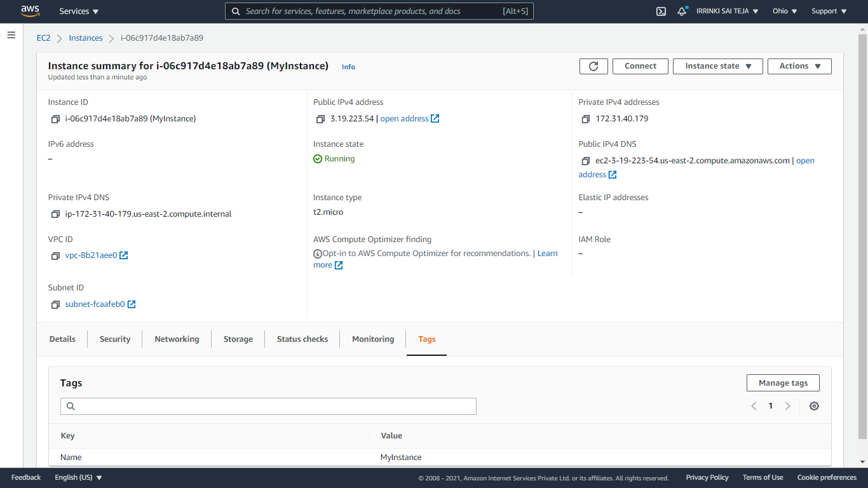
Task: Click the top AWS services search box
Action: (x=379, y=11)
